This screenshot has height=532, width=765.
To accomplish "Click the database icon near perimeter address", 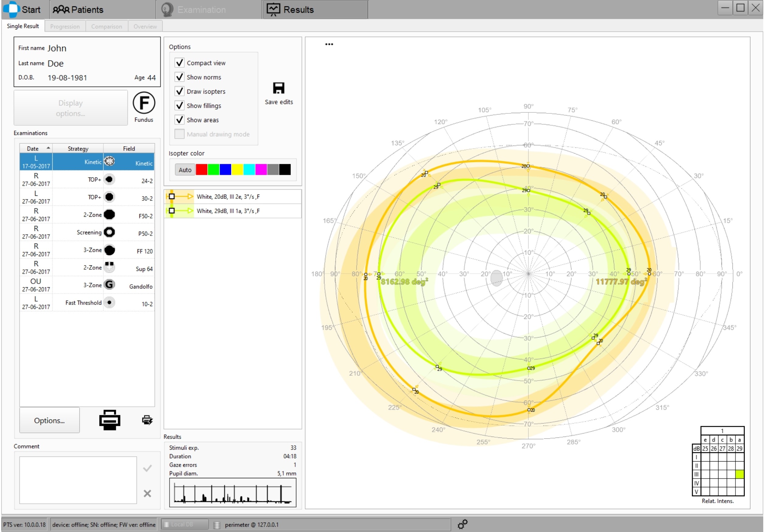I will click(x=217, y=525).
